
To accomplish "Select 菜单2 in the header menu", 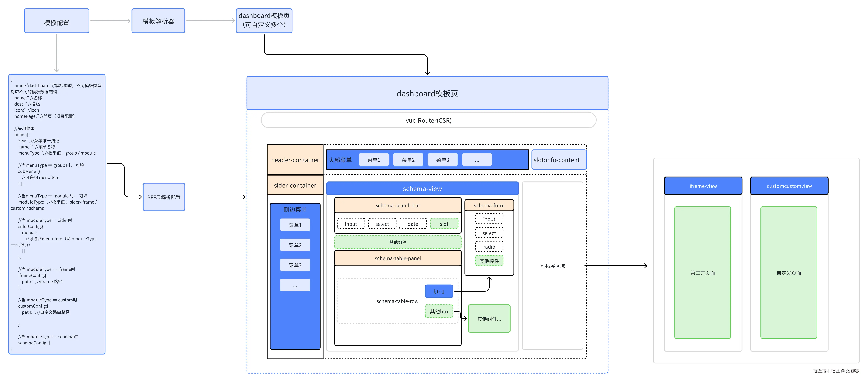I will pos(408,160).
